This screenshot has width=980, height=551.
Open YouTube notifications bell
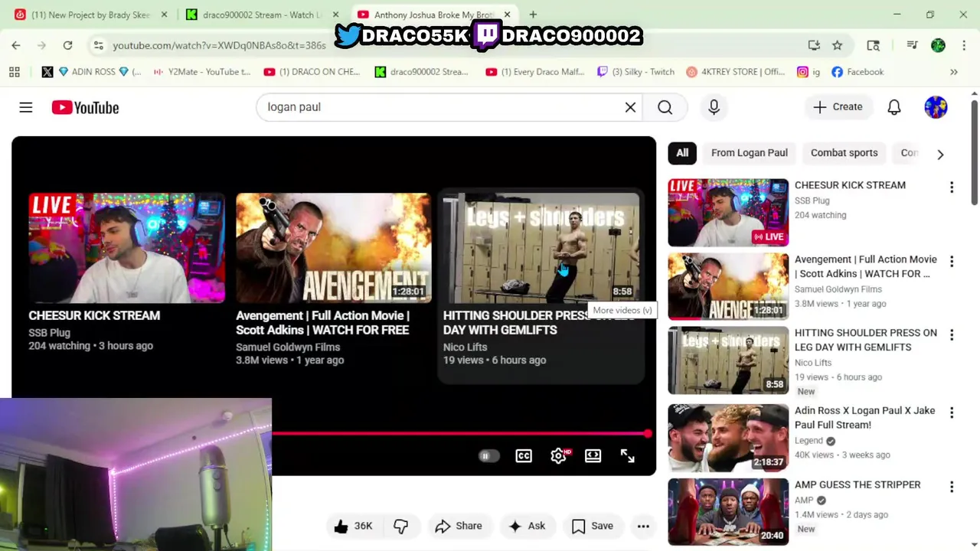(x=893, y=107)
